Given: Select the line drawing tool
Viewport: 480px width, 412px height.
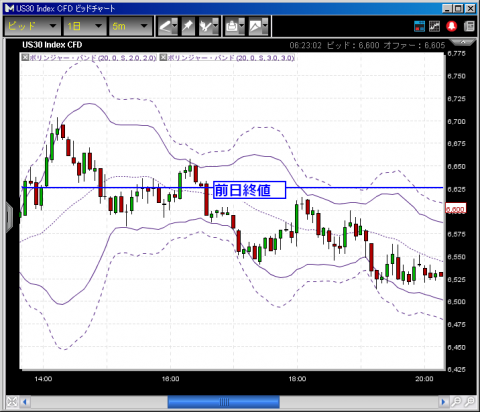Looking at the screenshot, I should pos(165,26).
